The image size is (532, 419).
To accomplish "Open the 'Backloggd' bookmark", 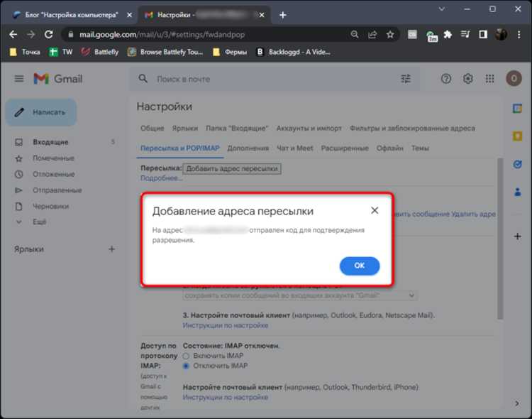I will pyautogui.click(x=294, y=52).
